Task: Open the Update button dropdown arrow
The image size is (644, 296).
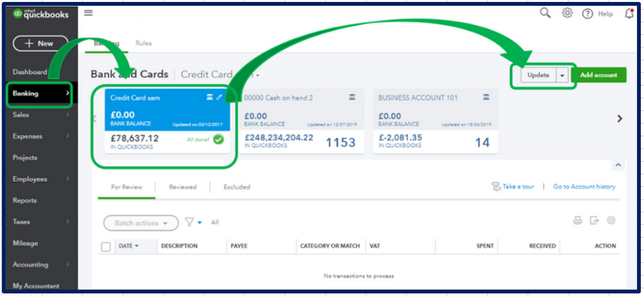Action: click(562, 76)
